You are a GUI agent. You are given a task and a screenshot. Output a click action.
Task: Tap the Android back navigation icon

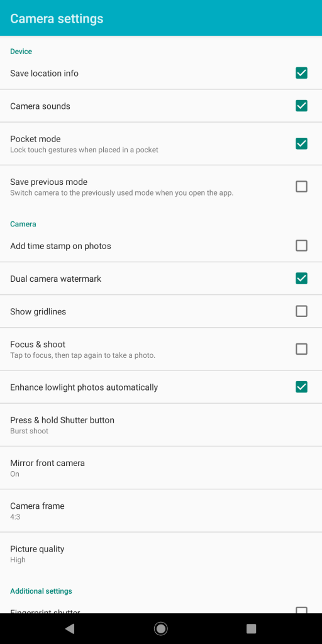point(70,628)
